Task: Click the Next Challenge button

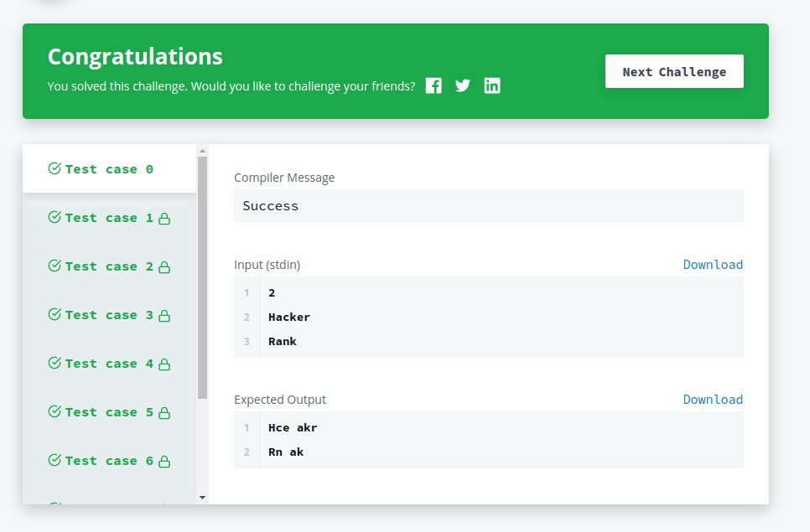Action: [674, 71]
